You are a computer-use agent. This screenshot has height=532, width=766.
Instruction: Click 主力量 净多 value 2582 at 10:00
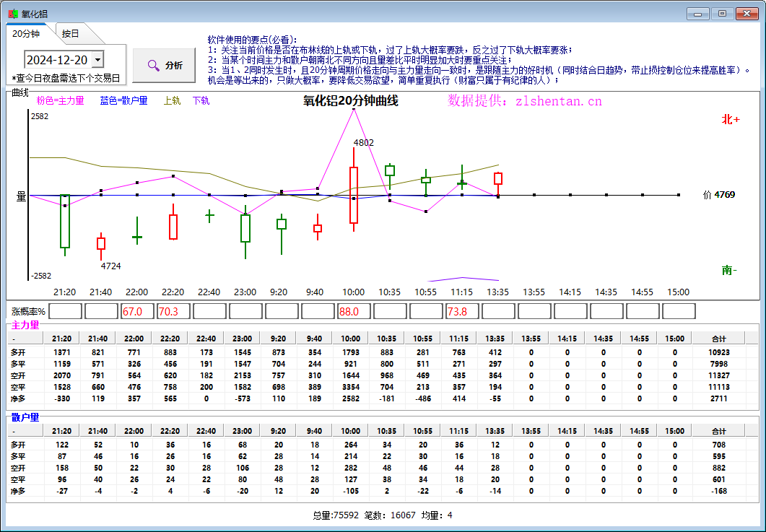click(x=351, y=398)
